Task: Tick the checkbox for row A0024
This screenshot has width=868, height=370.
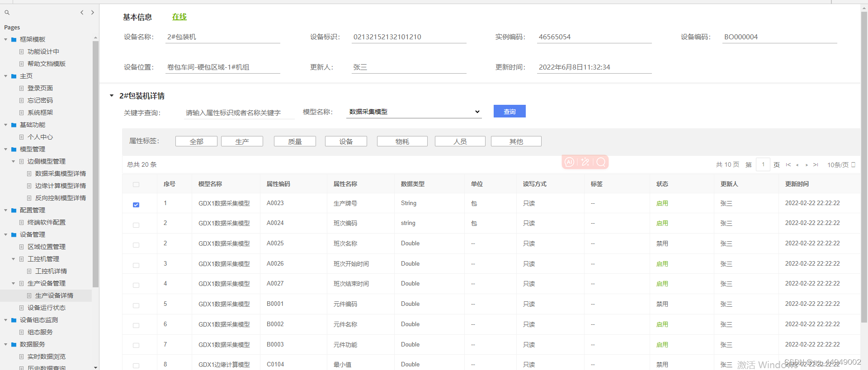Action: 136,225
